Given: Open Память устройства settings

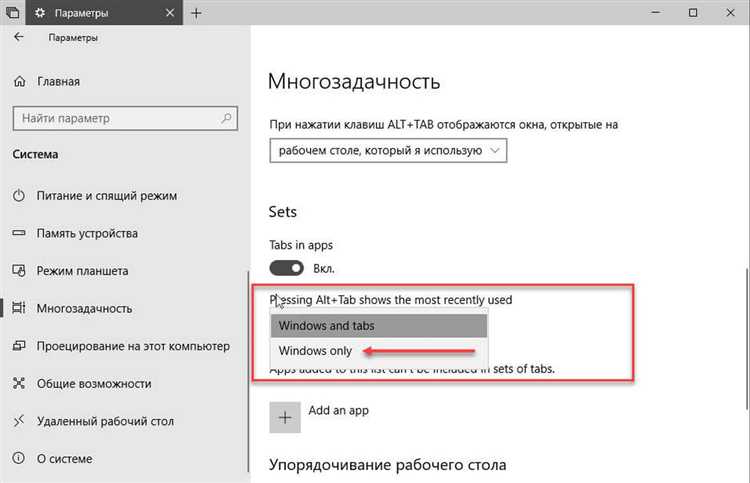Looking at the screenshot, I should (x=87, y=233).
